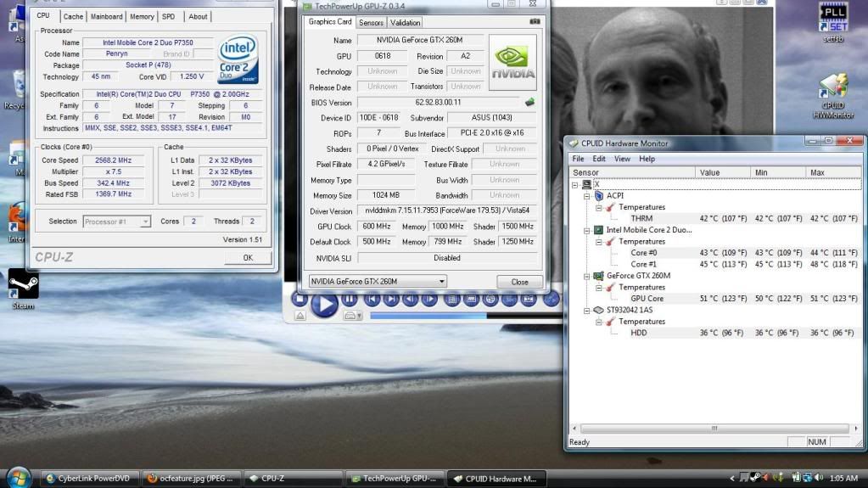Collapse the root X node in Hardware Monitor
The width and height of the screenshot is (868, 488).
(574, 185)
